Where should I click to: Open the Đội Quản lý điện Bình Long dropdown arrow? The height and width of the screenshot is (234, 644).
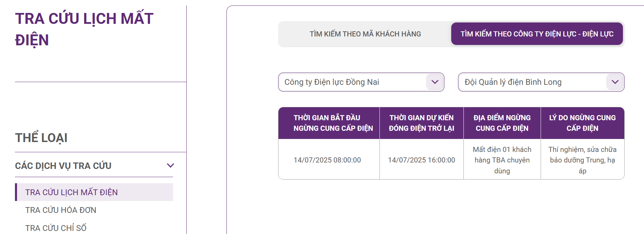pos(615,82)
